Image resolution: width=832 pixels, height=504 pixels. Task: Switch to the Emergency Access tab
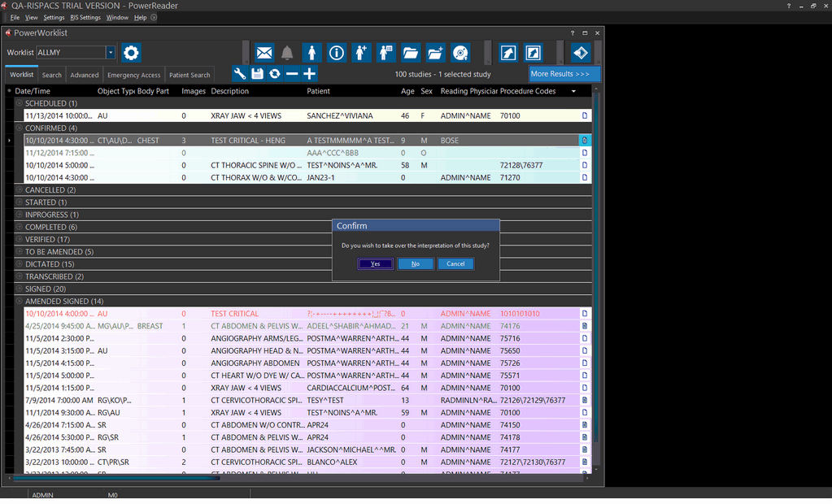pyautogui.click(x=134, y=75)
